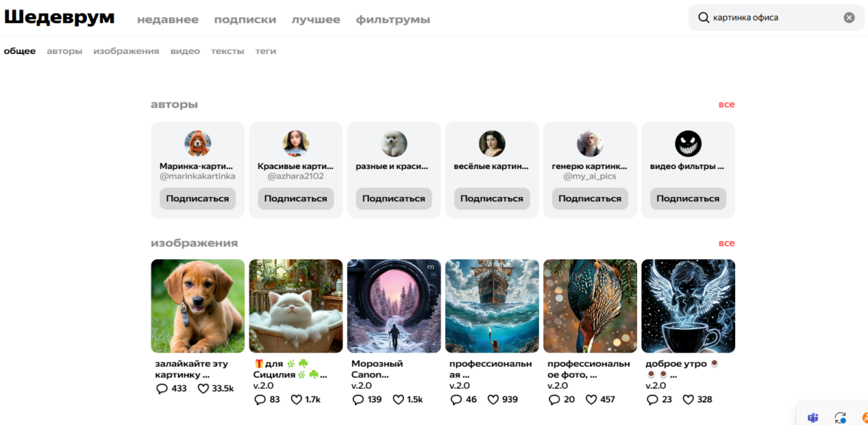Like the Морозный camera lens image
The width and height of the screenshot is (868, 425).
tap(399, 399)
